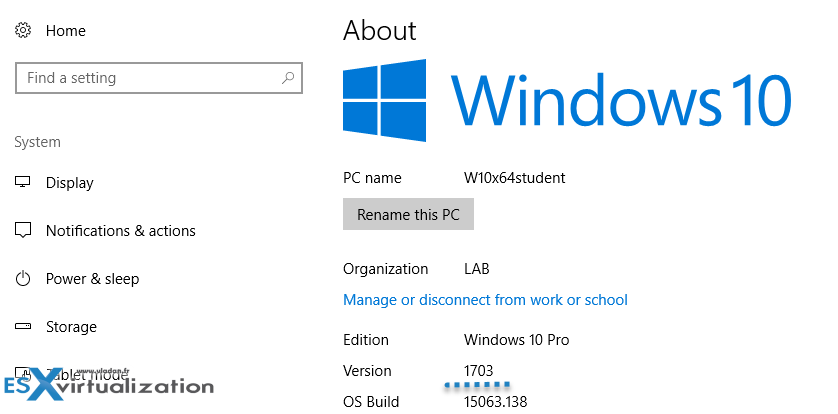
Task: Select the OS Build value 15063.138
Action: click(x=495, y=402)
